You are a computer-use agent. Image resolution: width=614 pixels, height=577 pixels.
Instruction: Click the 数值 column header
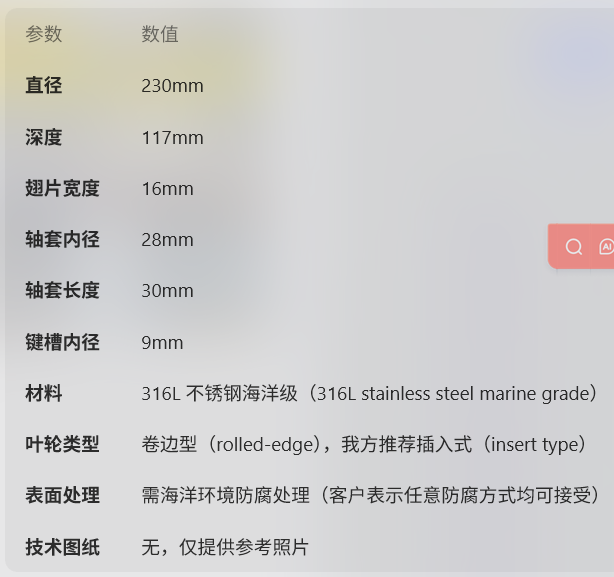click(160, 34)
